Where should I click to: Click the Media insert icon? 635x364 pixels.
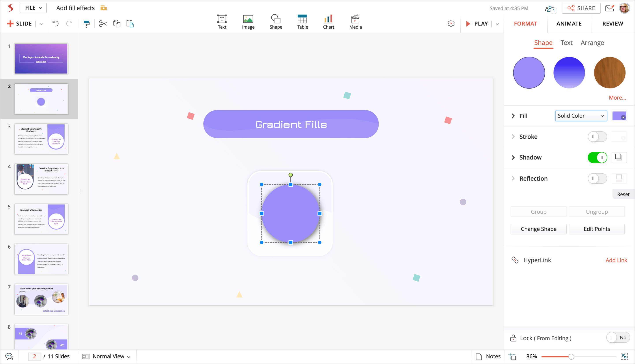pyautogui.click(x=355, y=22)
